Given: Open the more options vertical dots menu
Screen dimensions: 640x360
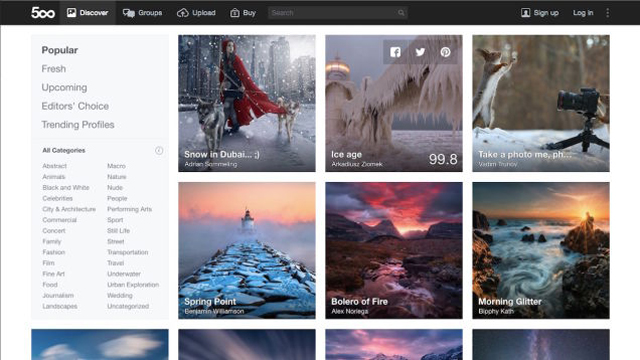Looking at the screenshot, I should (608, 13).
